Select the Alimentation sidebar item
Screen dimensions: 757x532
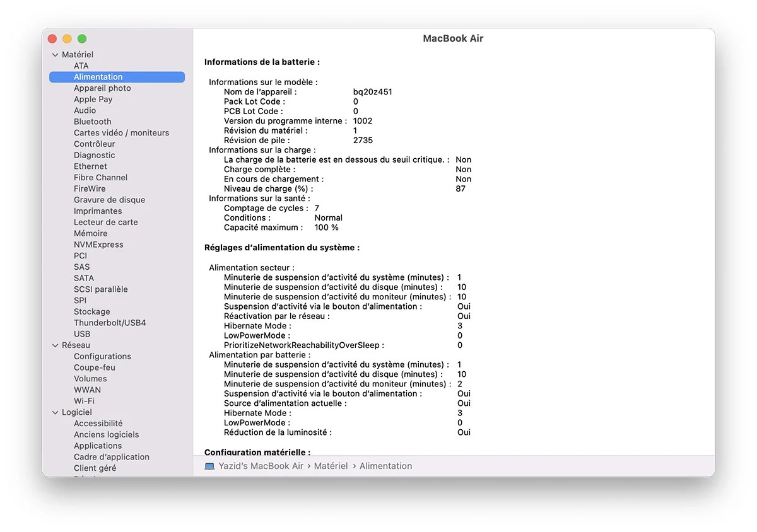117,77
